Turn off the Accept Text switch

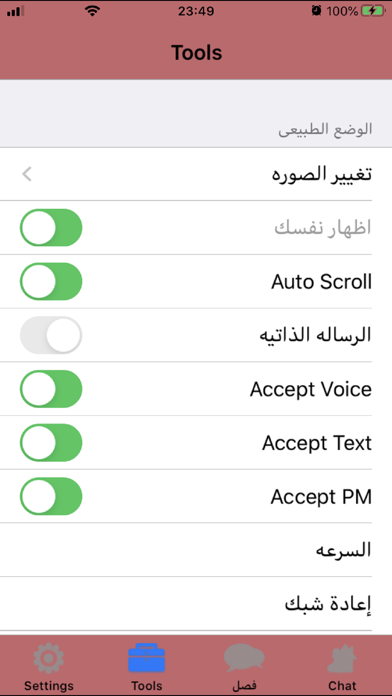[51, 443]
